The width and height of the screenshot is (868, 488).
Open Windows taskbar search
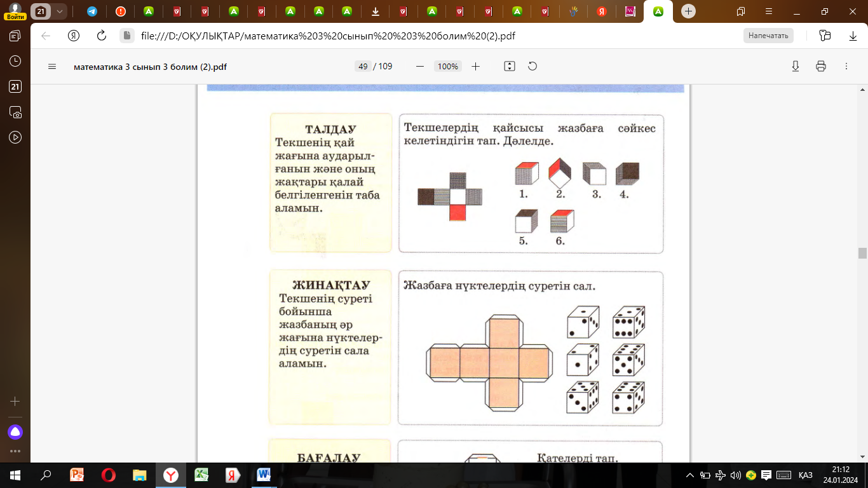[x=46, y=475]
